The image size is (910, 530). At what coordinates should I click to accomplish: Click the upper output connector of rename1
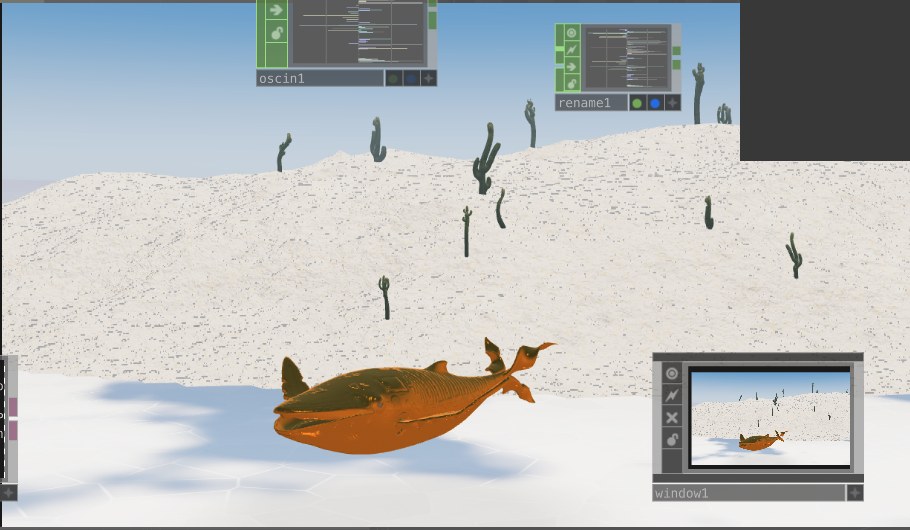point(677,51)
